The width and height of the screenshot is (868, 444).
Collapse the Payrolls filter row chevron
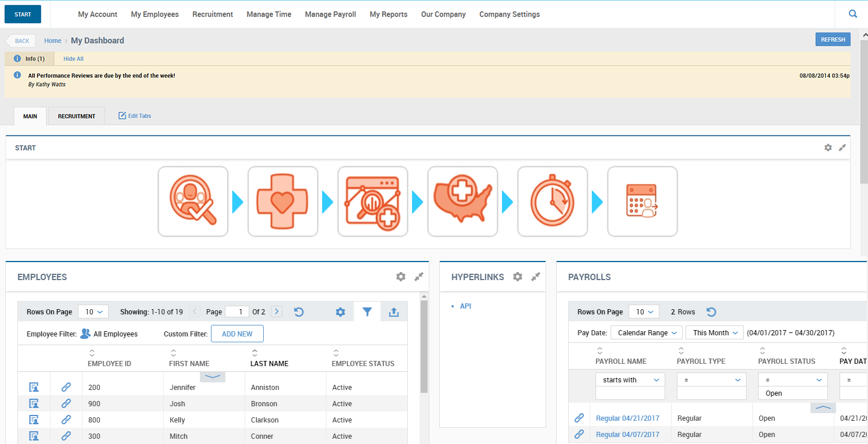click(x=823, y=408)
